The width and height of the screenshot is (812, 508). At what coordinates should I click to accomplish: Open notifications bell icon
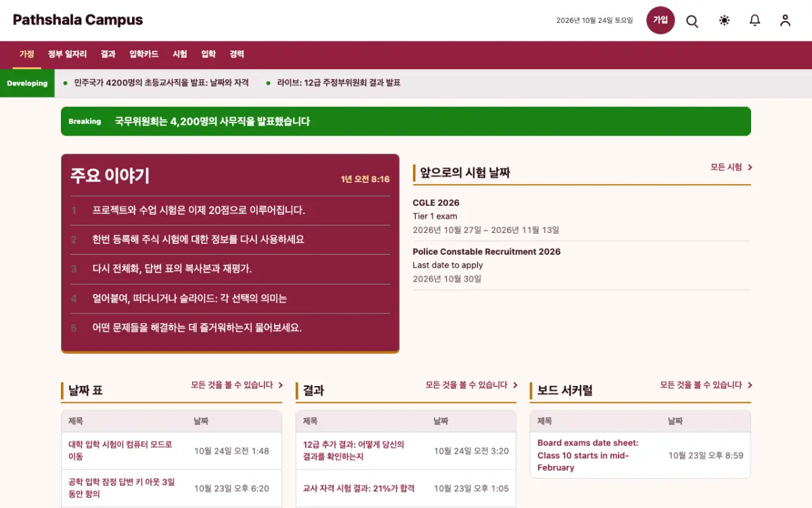point(755,20)
